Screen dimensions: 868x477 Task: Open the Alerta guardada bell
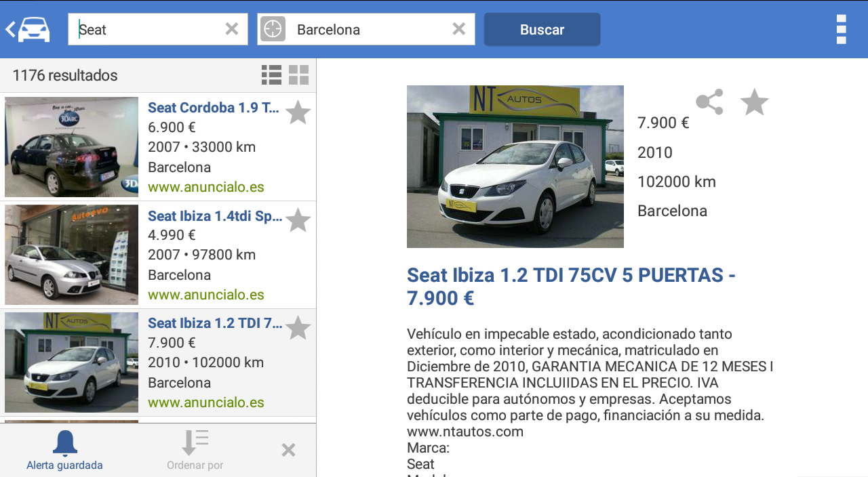(64, 451)
